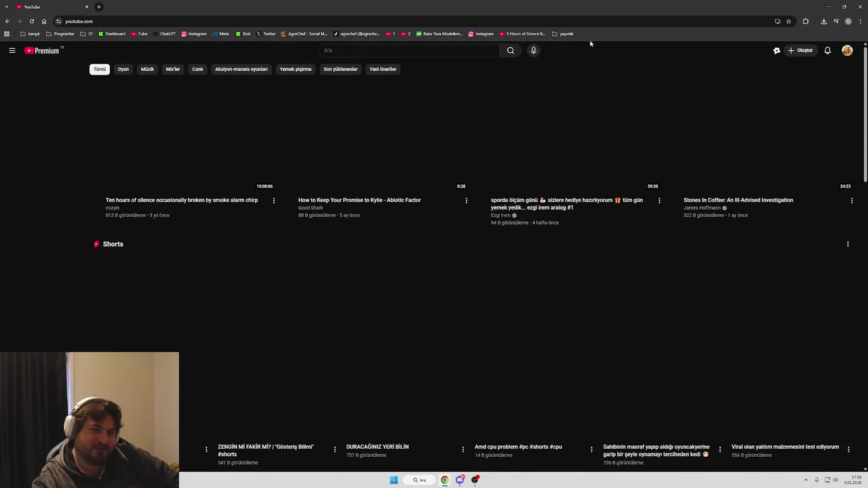Click the YouTube search field

click(x=409, y=50)
